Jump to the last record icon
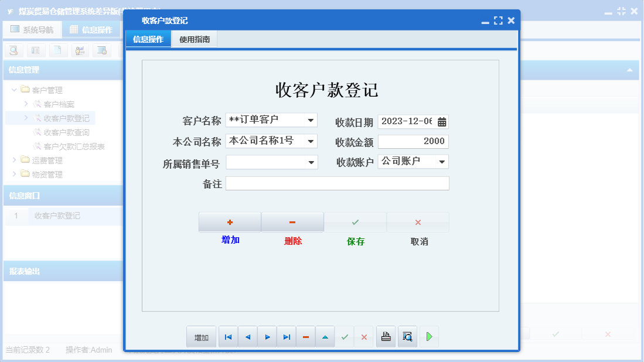The width and height of the screenshot is (644, 362). (287, 336)
